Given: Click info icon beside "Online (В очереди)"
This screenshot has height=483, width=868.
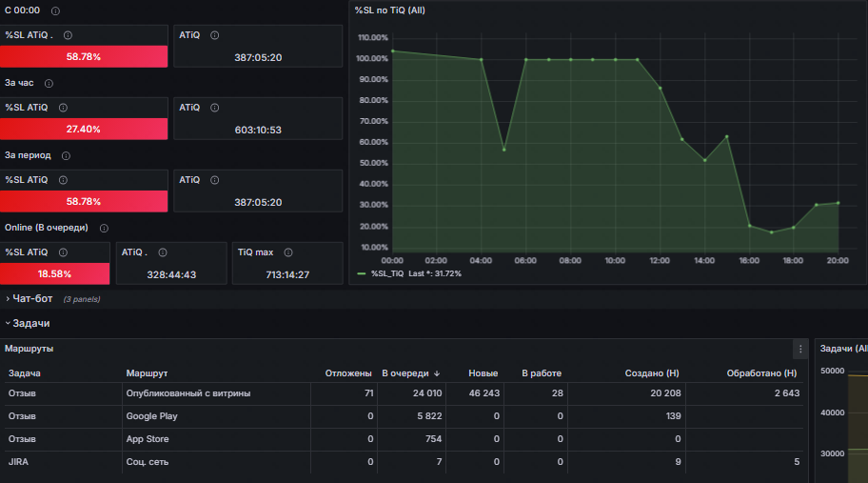Looking at the screenshot, I should point(104,228).
